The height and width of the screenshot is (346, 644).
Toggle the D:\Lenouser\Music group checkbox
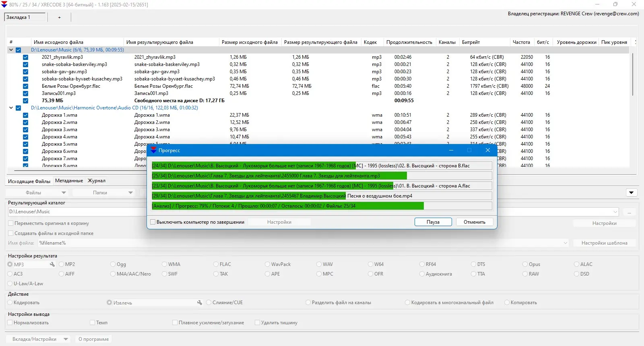tap(18, 50)
